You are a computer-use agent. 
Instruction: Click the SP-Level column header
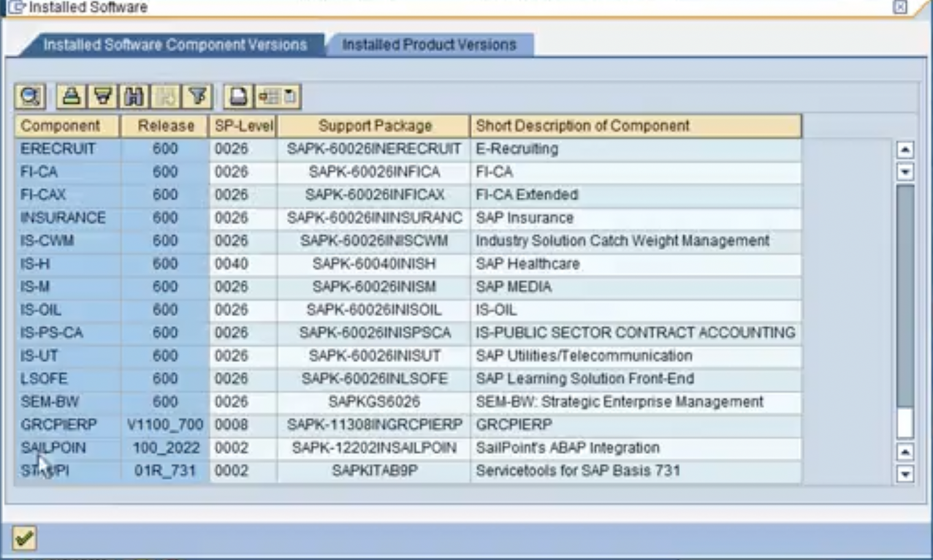243,126
